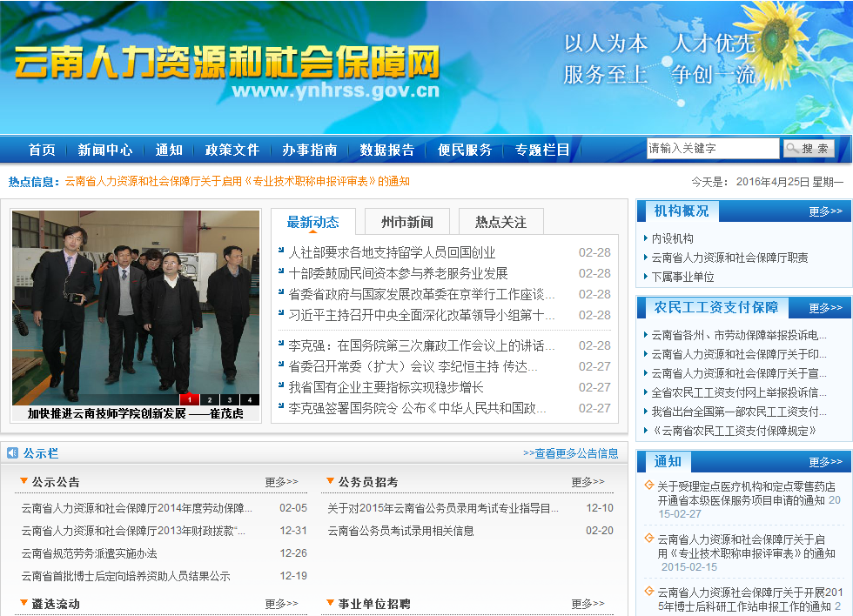
Task: Open the 首页 navigation menu item
Action: (x=42, y=150)
